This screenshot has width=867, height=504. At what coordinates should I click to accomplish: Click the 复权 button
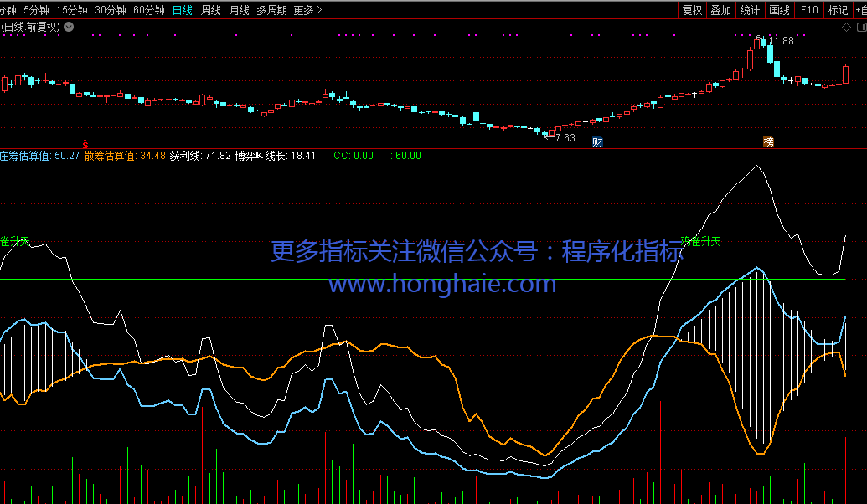pyautogui.click(x=693, y=10)
